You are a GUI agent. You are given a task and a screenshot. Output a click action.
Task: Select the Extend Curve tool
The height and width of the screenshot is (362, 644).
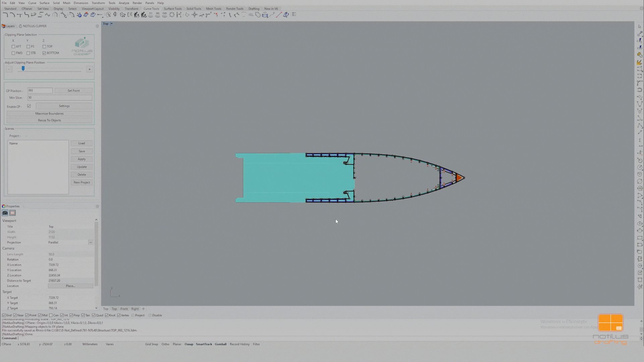(x=100, y=15)
